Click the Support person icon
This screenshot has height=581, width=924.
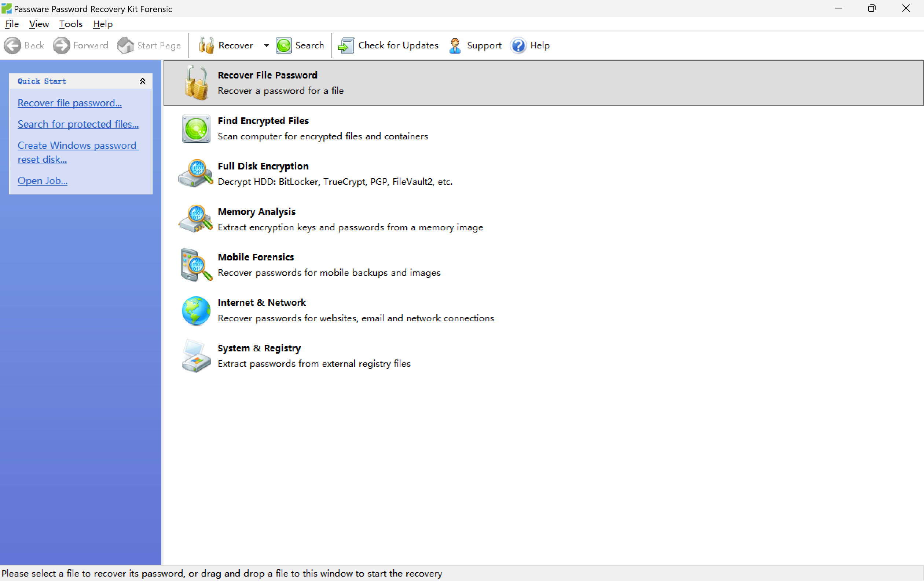click(455, 45)
